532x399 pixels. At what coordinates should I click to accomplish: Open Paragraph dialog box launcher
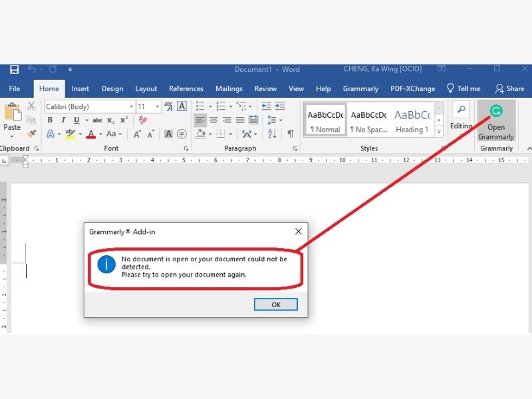pos(295,148)
